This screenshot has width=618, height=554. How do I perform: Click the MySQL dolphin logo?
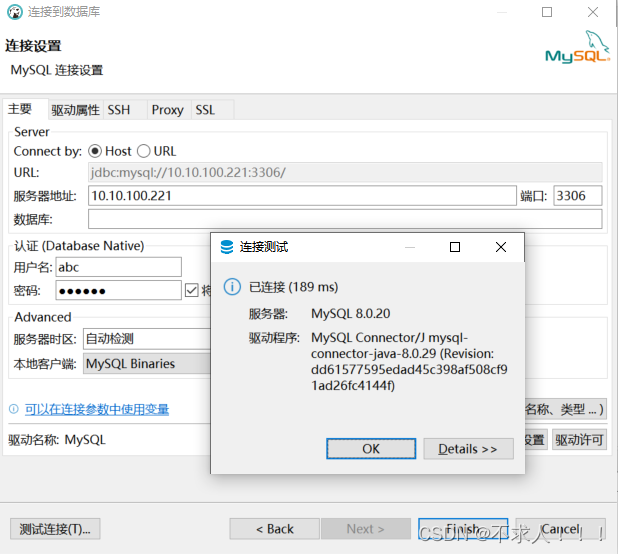(x=577, y=47)
